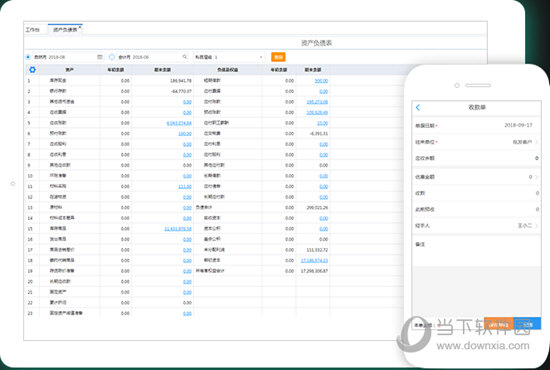The width and height of the screenshot is (550, 370).
Task: Tap the 备注 remarks area on the phone
Action: 476,251
